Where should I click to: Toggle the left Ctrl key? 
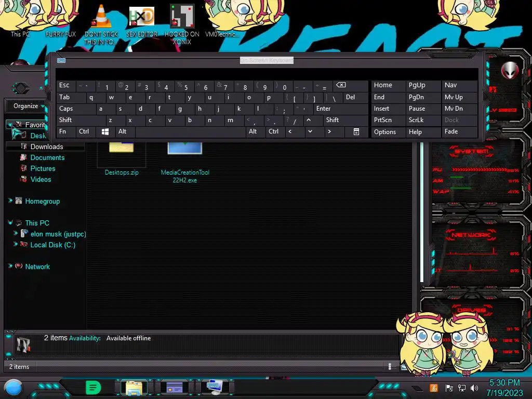coord(86,131)
